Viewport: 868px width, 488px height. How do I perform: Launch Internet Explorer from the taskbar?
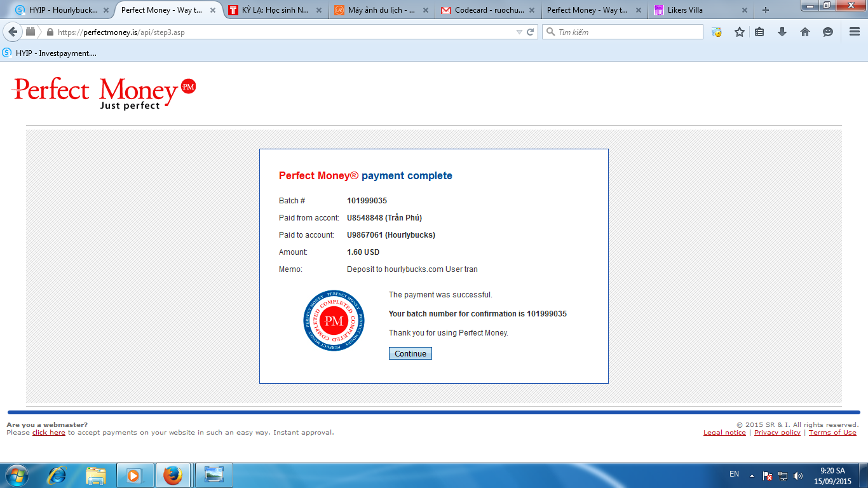(x=58, y=475)
